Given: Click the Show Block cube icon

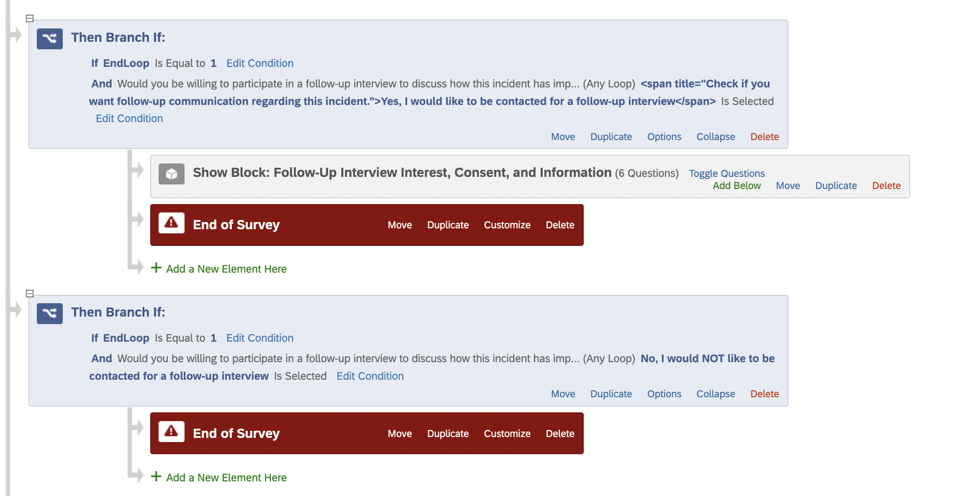Looking at the screenshot, I should click(x=172, y=174).
